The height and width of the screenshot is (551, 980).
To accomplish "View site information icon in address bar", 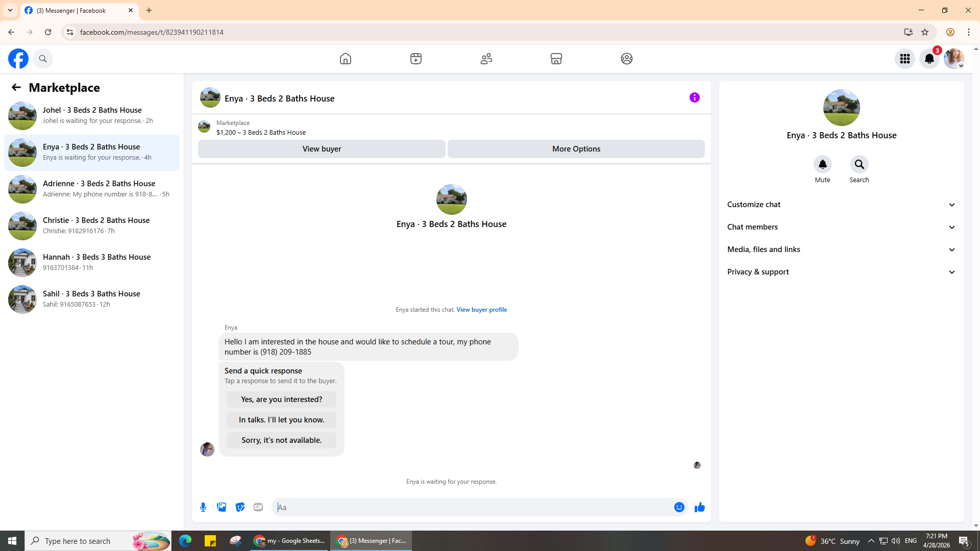I will pos(69,32).
